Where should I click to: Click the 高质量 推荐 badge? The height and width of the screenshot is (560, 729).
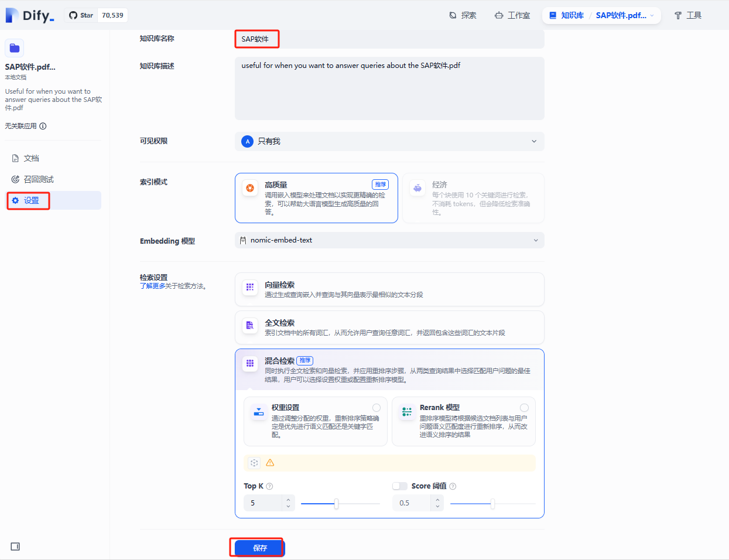381,185
